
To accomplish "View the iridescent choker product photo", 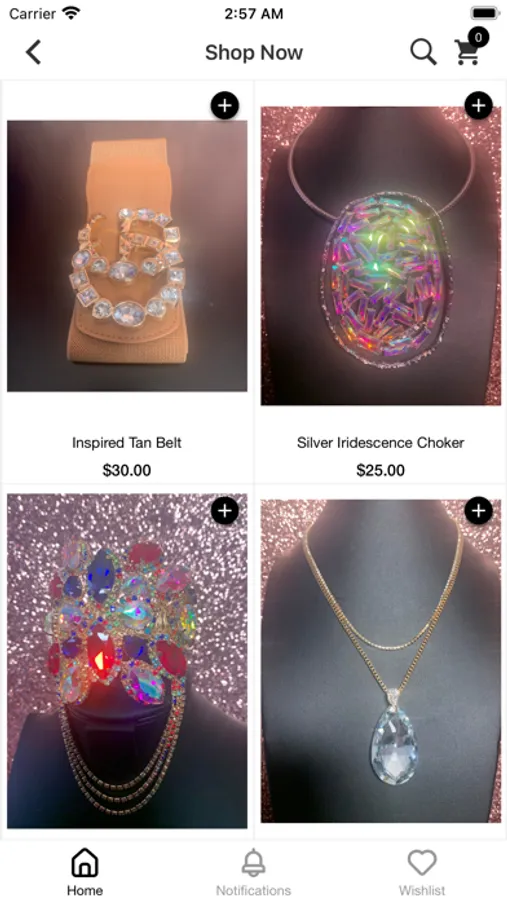I will pos(381,256).
